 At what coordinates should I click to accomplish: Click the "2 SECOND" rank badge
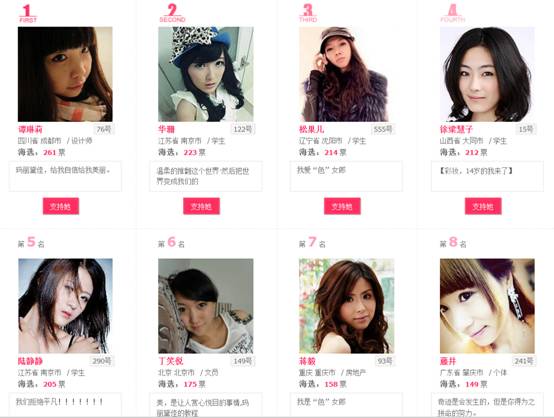[172, 13]
